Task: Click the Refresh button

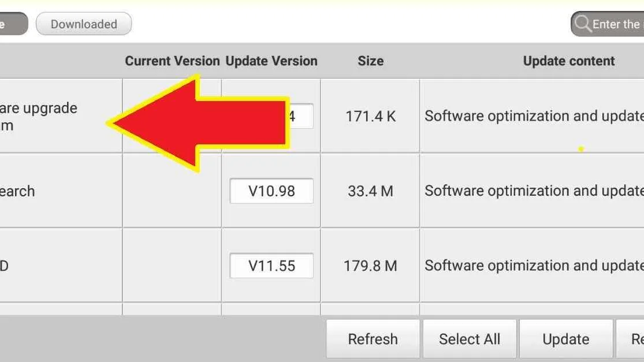Action: (x=373, y=339)
